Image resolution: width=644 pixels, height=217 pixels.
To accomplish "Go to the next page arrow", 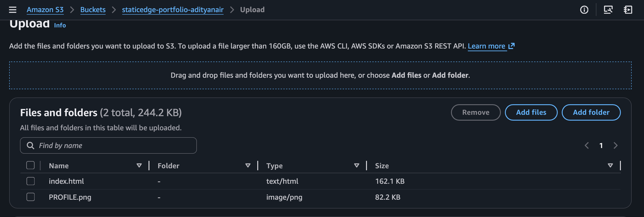I will point(615,146).
